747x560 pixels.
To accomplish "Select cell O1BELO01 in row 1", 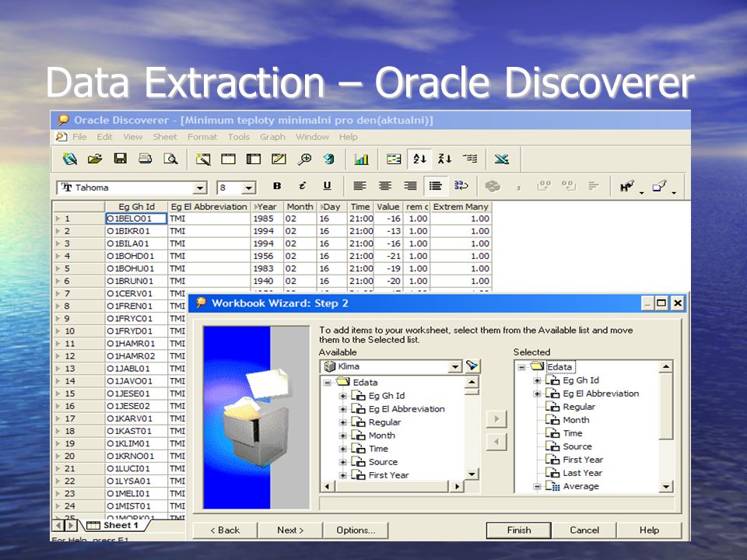I will [x=136, y=219].
